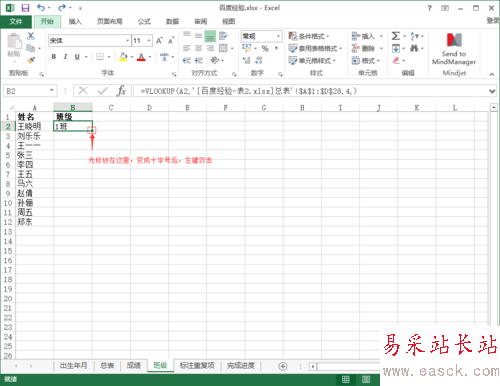The image size is (500, 386).
Task: Switch to the Insert ribbon tab
Action: coord(75,22)
